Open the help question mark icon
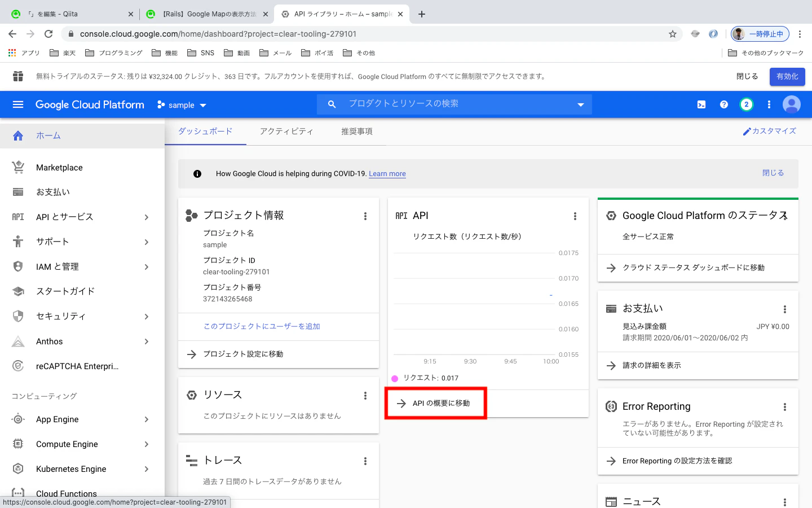This screenshot has width=812, height=508. [x=724, y=104]
